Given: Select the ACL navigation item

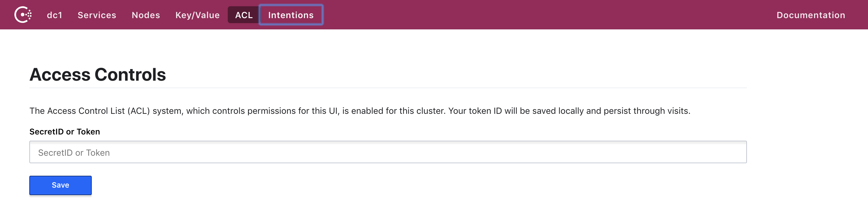Looking at the screenshot, I should coord(244,15).
